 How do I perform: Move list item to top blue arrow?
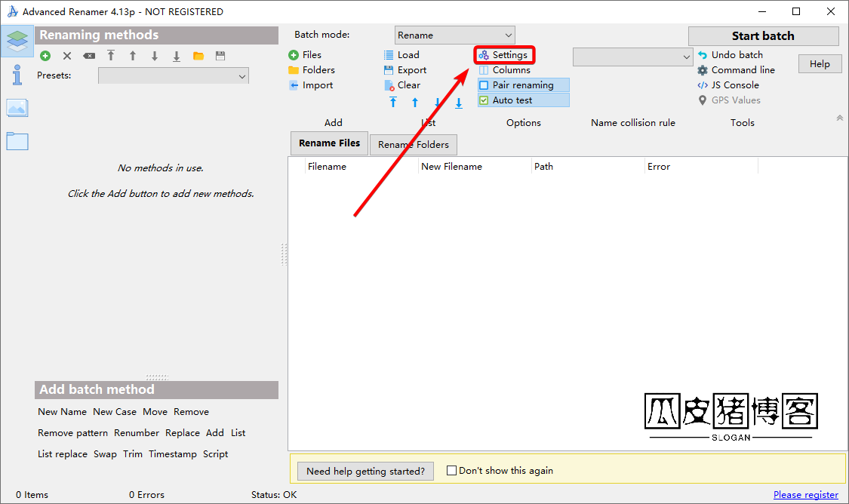pyautogui.click(x=393, y=103)
